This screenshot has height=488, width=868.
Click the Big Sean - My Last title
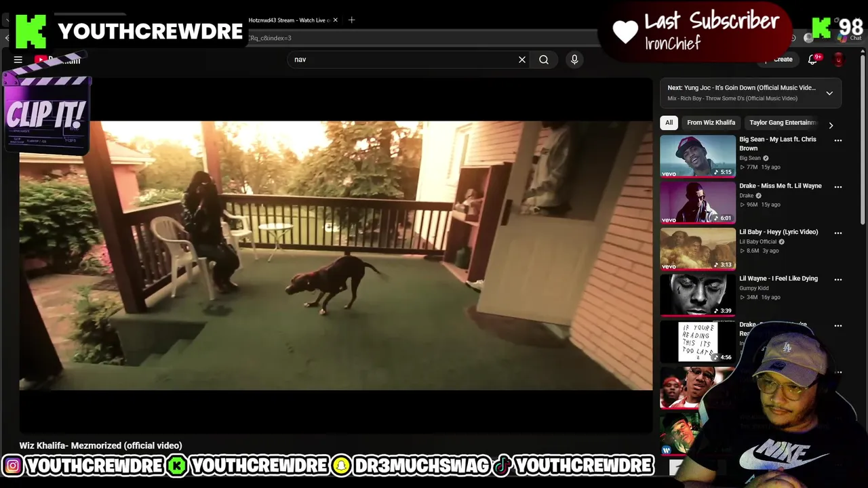pyautogui.click(x=778, y=144)
